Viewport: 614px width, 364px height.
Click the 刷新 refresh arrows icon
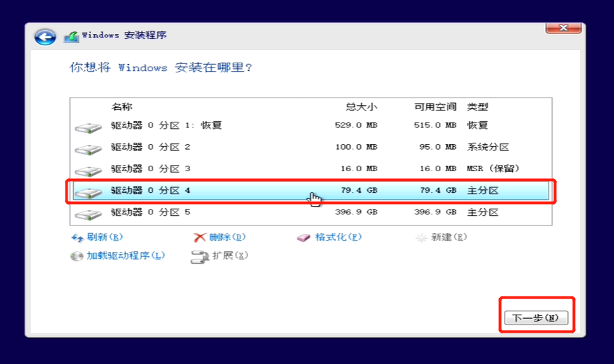point(77,238)
